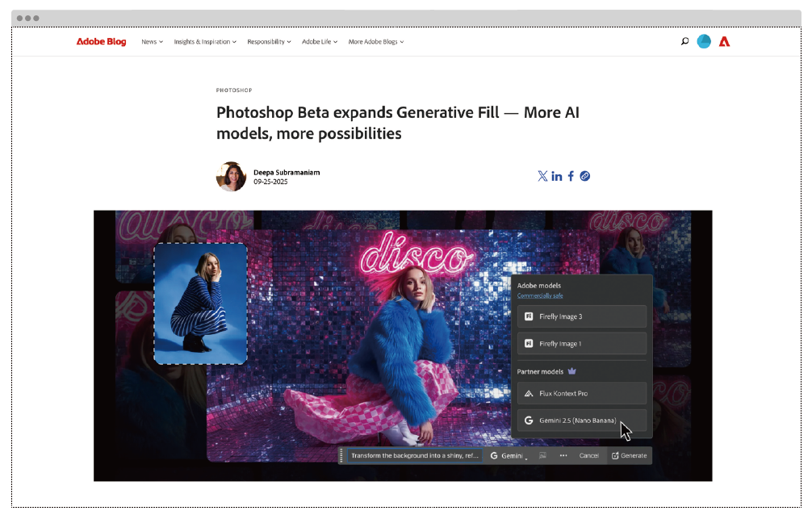Choose Gemini 2.5 (Nano Banana) model
The width and height of the screenshot is (812, 515).
[x=581, y=421]
